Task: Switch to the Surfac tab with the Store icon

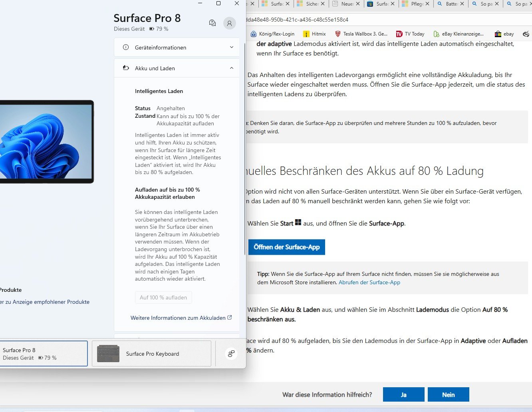Action: (x=381, y=4)
